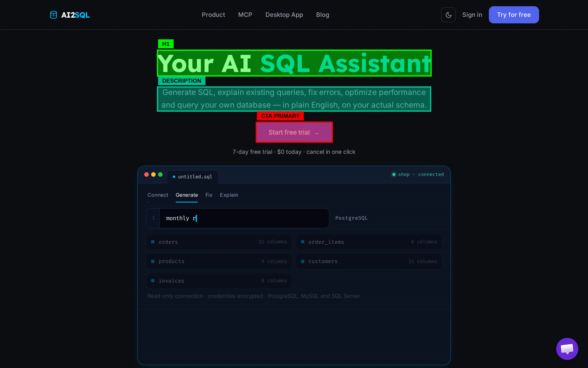Open the MCP nav link
This screenshot has width=588, height=368.
pyautogui.click(x=245, y=15)
